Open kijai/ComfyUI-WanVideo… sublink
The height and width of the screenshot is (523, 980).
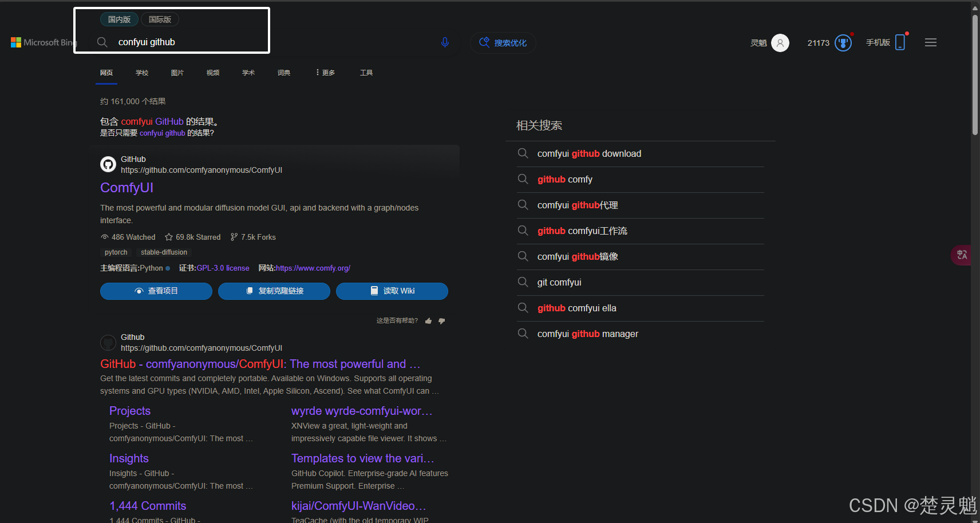pos(359,506)
